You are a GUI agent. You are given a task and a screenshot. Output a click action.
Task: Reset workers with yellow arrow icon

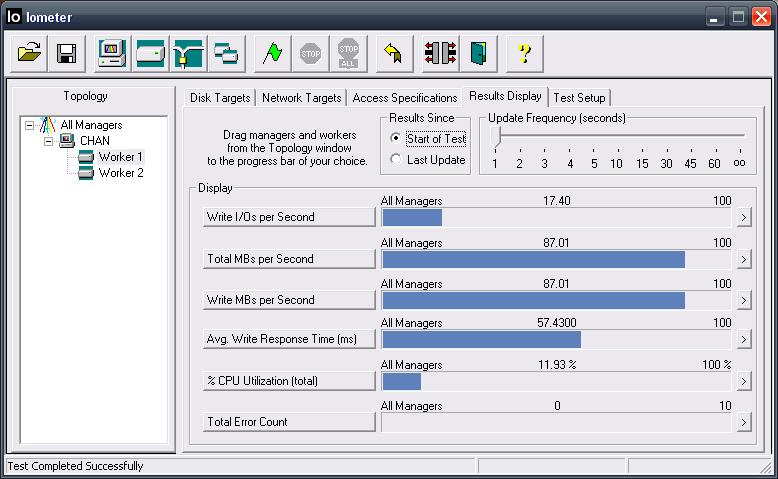(x=394, y=54)
